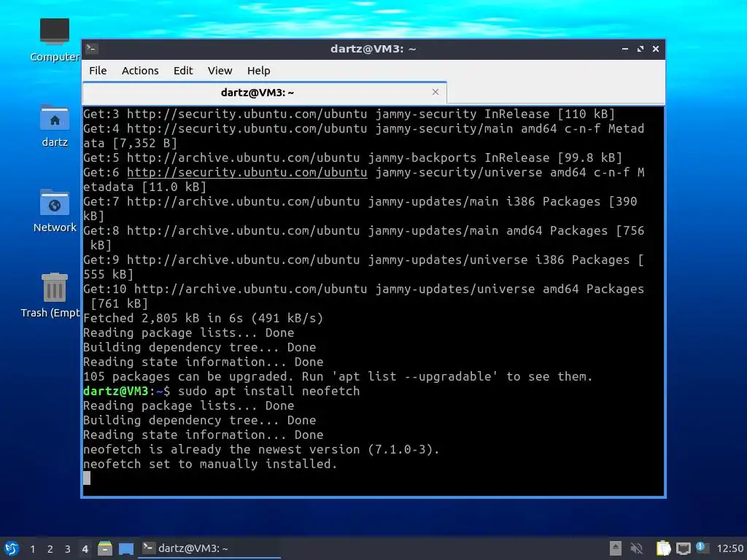
Task: Close the dartz@VM3 terminal tab
Action: 435,92
